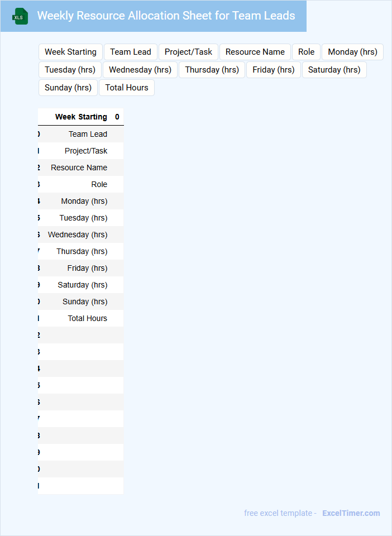The image size is (392, 536).
Task: Click the green XLS file icon
Action: 21,17
